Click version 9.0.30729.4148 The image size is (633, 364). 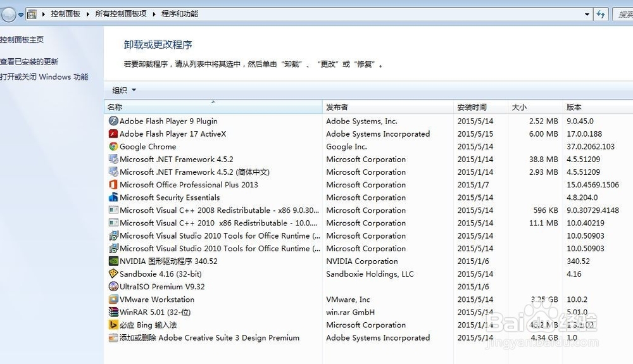(592, 210)
